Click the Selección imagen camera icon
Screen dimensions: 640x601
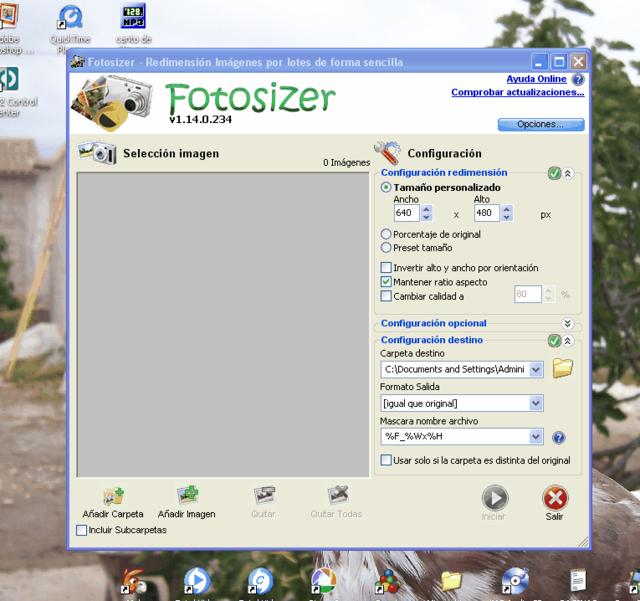click(x=98, y=153)
